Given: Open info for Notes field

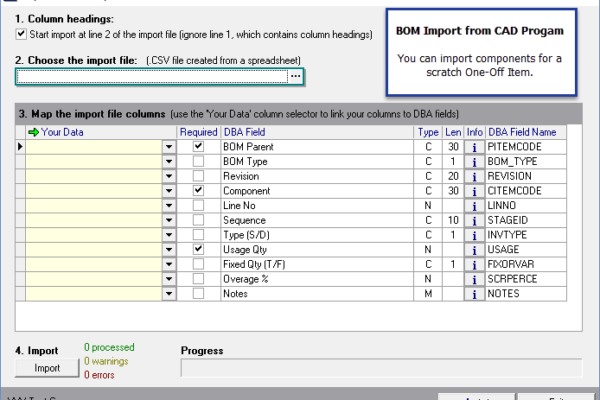Looking at the screenshot, I should 474,294.
